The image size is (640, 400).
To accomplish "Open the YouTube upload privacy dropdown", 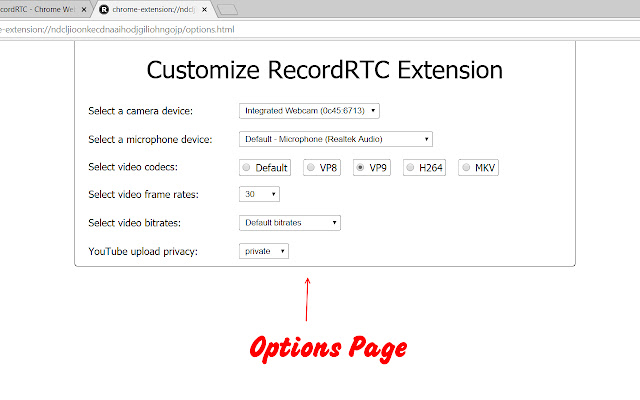I will coord(264,251).
